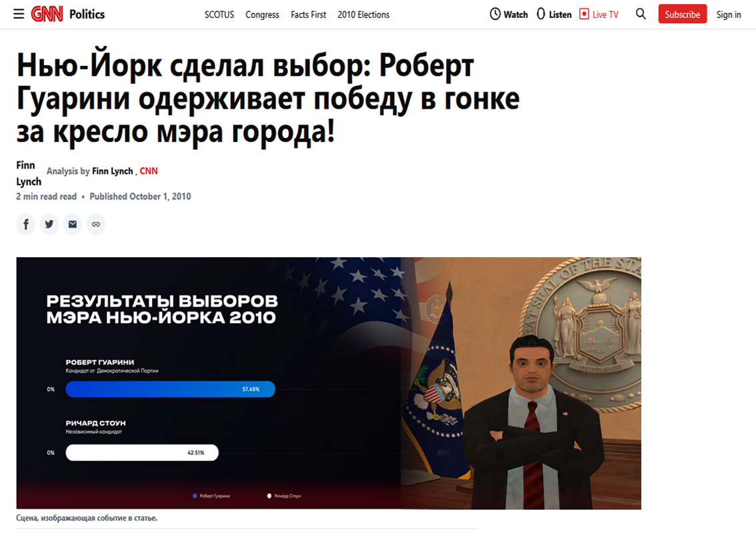Share article via Twitter icon

click(49, 224)
